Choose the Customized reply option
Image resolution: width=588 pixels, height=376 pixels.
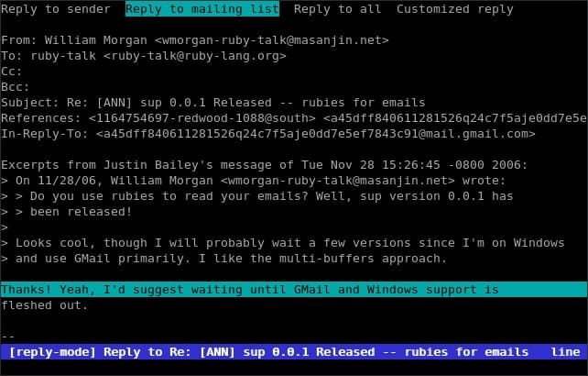[x=455, y=9]
